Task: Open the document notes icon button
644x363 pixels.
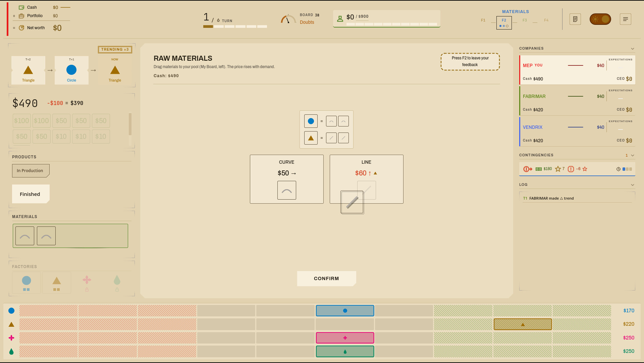Action: 575,19
